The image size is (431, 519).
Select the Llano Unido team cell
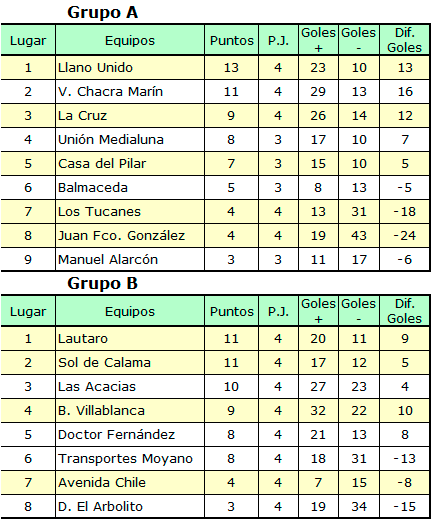tap(130, 68)
